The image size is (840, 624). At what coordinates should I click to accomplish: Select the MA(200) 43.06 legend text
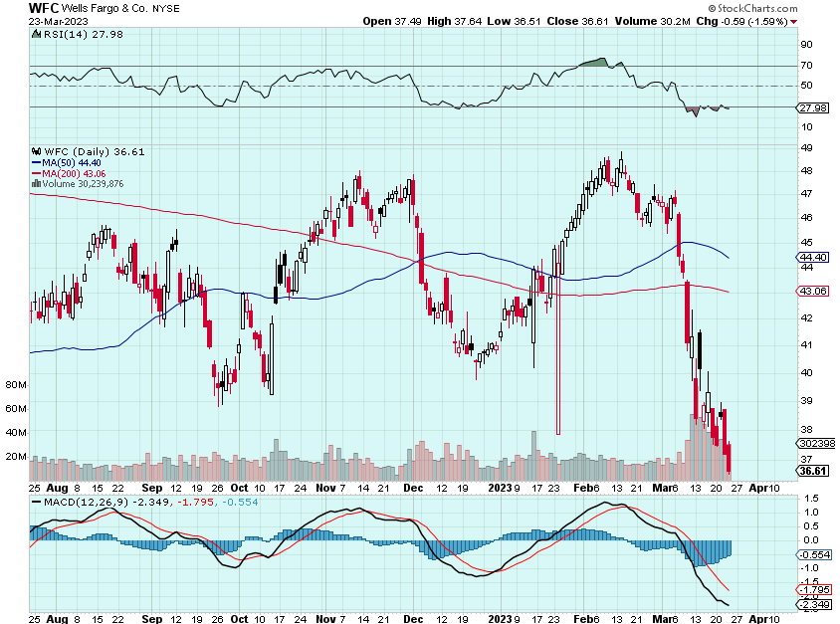click(x=74, y=173)
